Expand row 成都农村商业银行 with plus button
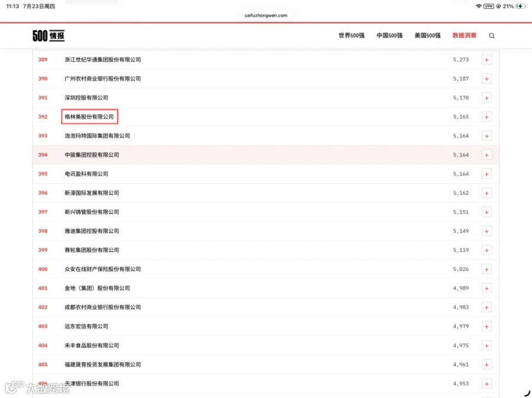Screen dimensions: 532x398 (486, 307)
